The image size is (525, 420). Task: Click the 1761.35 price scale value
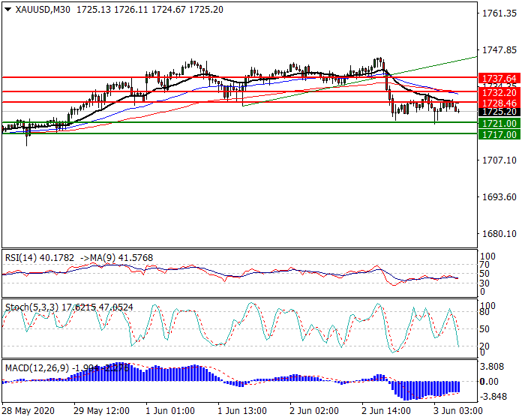pyautogui.click(x=499, y=13)
